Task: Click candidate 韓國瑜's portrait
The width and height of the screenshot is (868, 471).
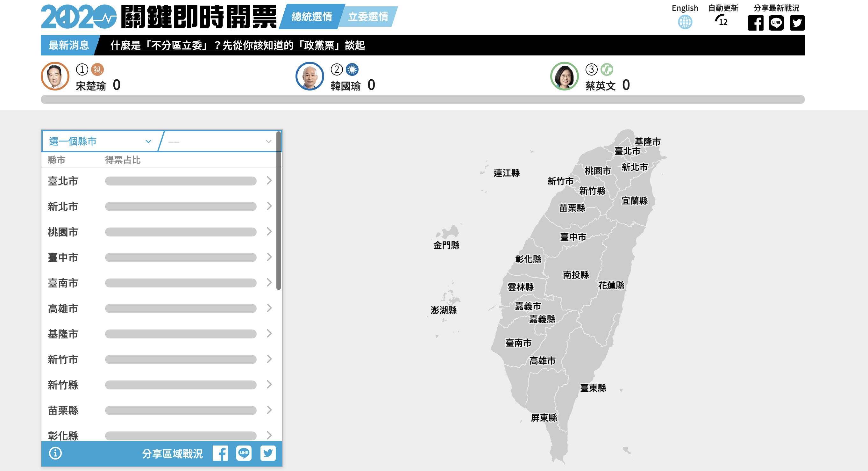Action: pos(310,76)
